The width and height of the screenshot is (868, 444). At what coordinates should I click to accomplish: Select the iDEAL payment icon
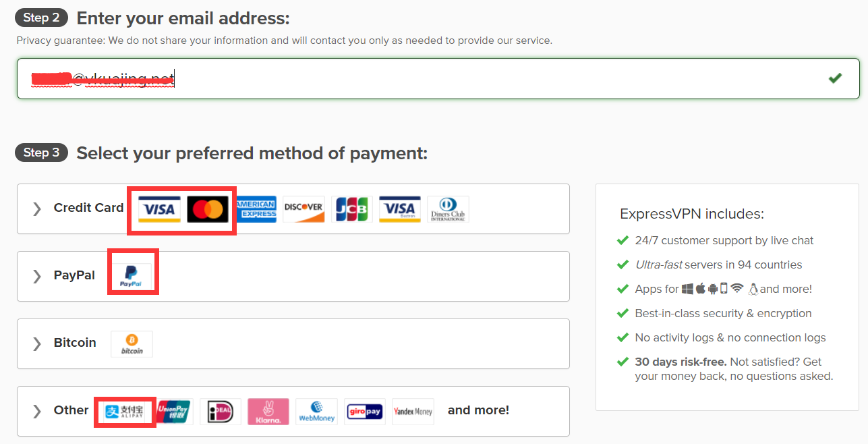[x=221, y=411]
